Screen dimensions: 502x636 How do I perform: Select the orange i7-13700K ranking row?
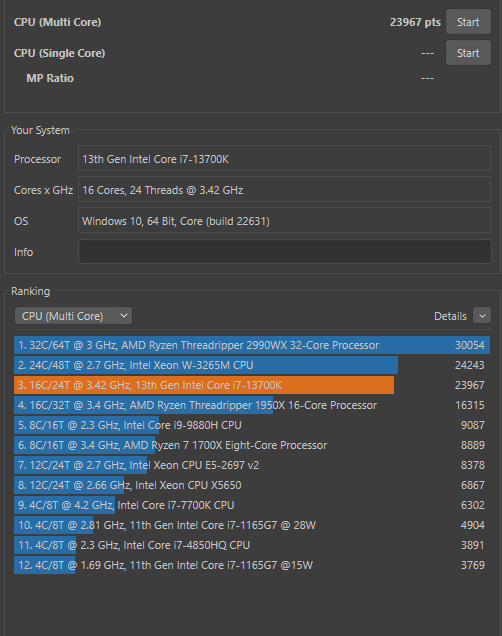pos(252,385)
